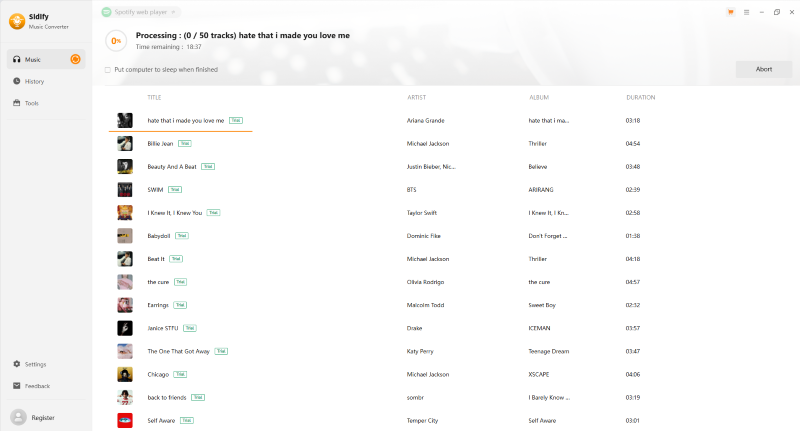Click the Register account entry
The width and height of the screenshot is (800, 431).
click(x=43, y=418)
